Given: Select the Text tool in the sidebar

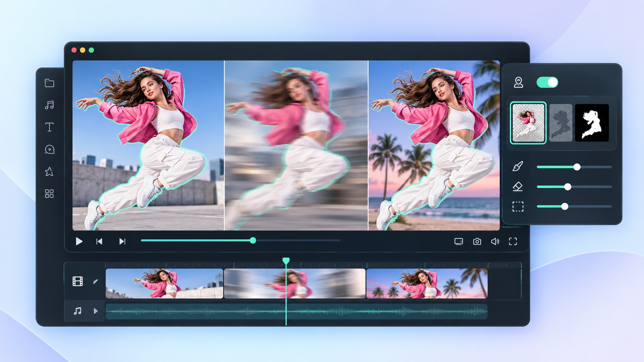Looking at the screenshot, I should pos(49,127).
